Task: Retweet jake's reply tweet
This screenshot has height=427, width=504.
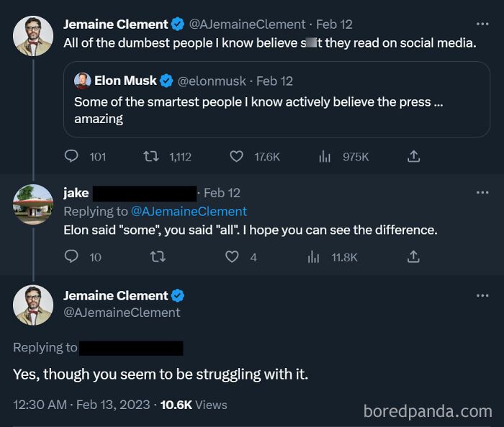Action: 154,256
